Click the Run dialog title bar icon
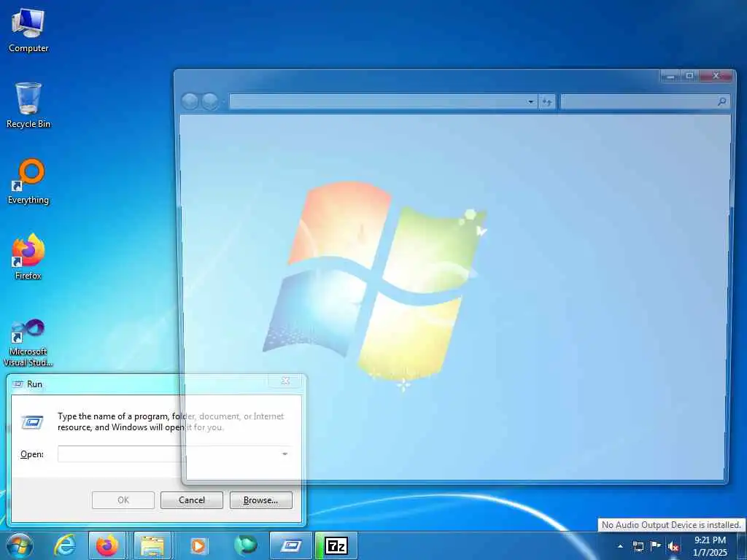Screen dimensions: 747x560 pos(18,384)
